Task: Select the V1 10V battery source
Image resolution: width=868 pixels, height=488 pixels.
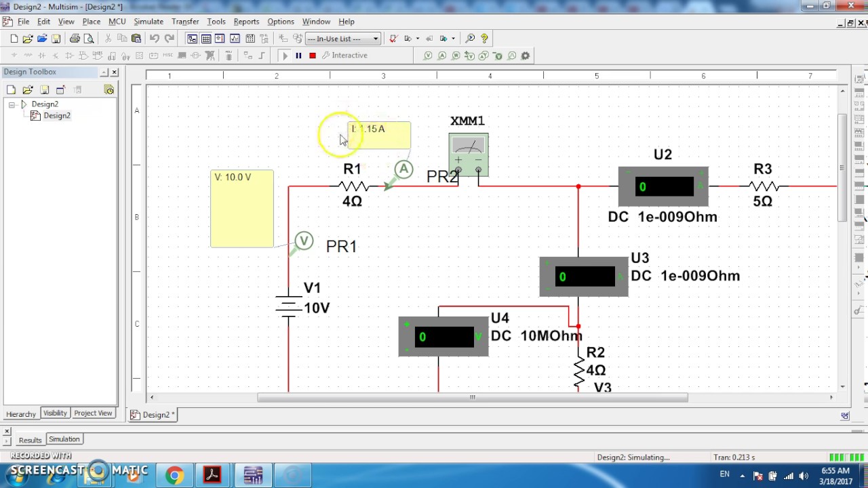Action: (289, 306)
